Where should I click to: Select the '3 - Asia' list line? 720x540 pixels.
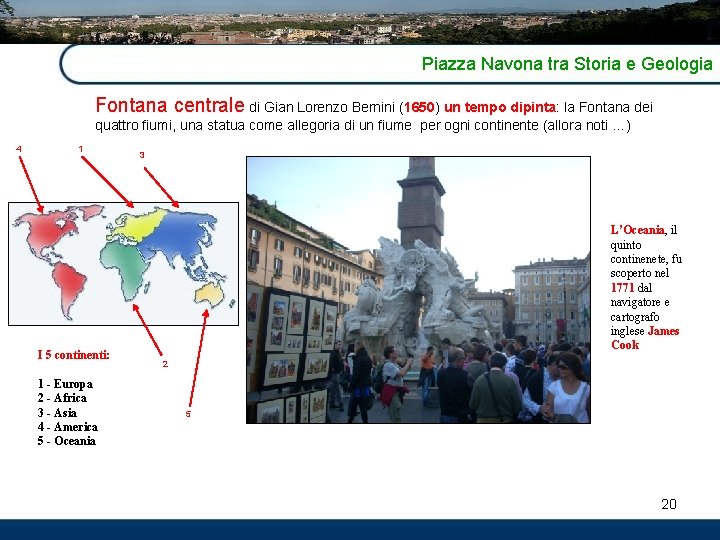[57, 412]
